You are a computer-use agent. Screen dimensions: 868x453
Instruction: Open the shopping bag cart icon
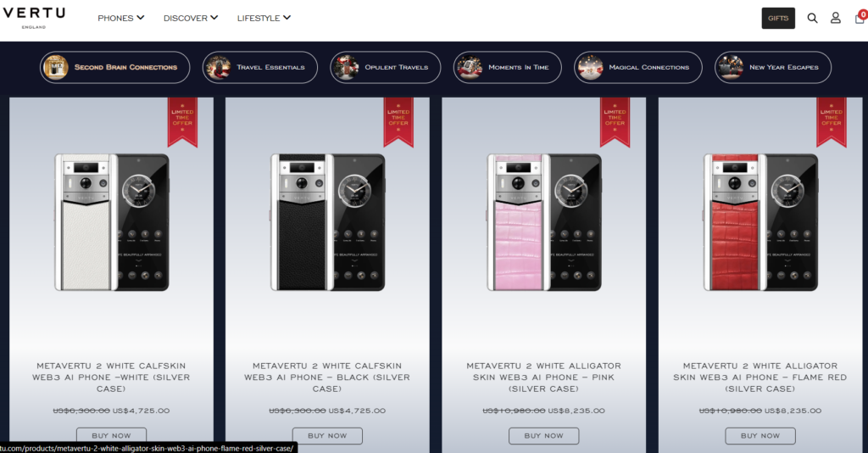click(x=860, y=17)
